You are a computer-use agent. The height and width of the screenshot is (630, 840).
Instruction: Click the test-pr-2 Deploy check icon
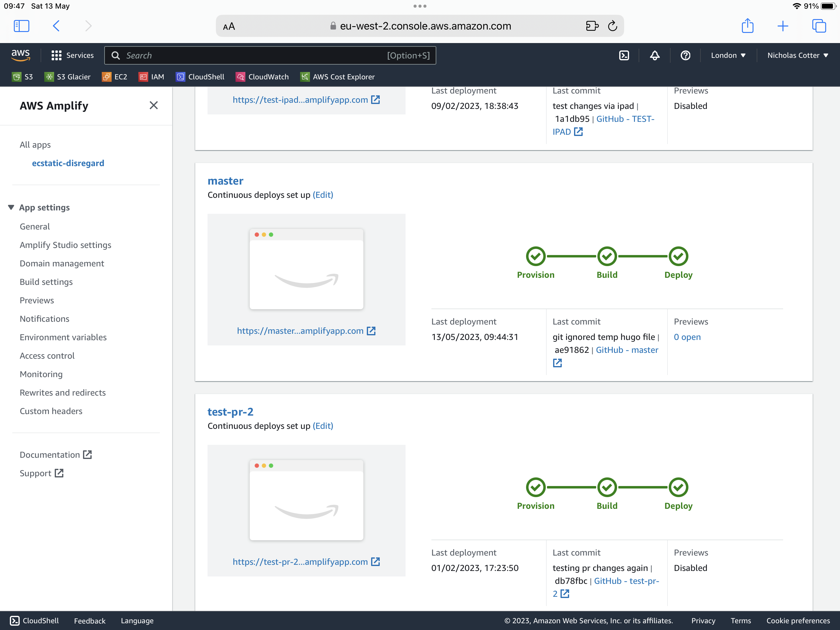click(x=678, y=487)
